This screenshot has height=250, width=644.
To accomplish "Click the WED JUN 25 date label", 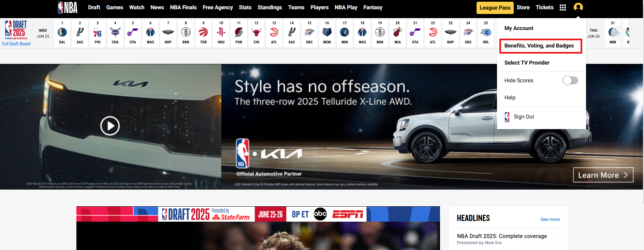I will click(43, 33).
